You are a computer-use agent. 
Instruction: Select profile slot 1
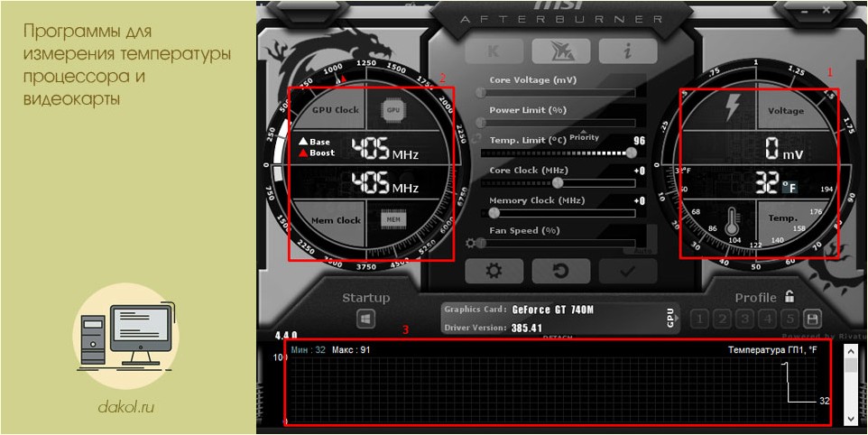click(699, 319)
